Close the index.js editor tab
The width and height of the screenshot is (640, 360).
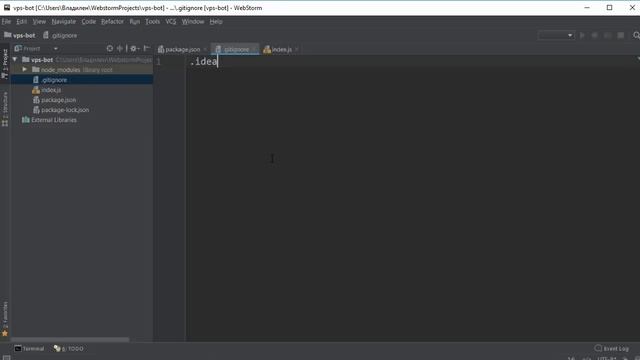coord(297,49)
